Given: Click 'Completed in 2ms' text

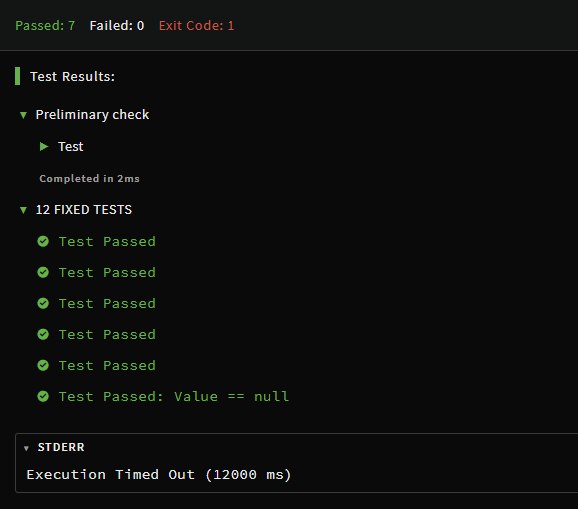Looking at the screenshot, I should coord(90,178).
